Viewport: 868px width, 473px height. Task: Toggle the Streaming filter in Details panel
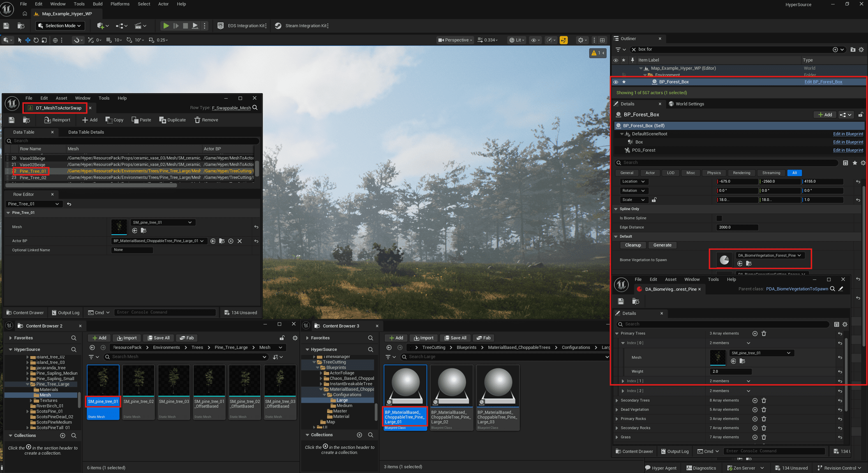[771, 173]
